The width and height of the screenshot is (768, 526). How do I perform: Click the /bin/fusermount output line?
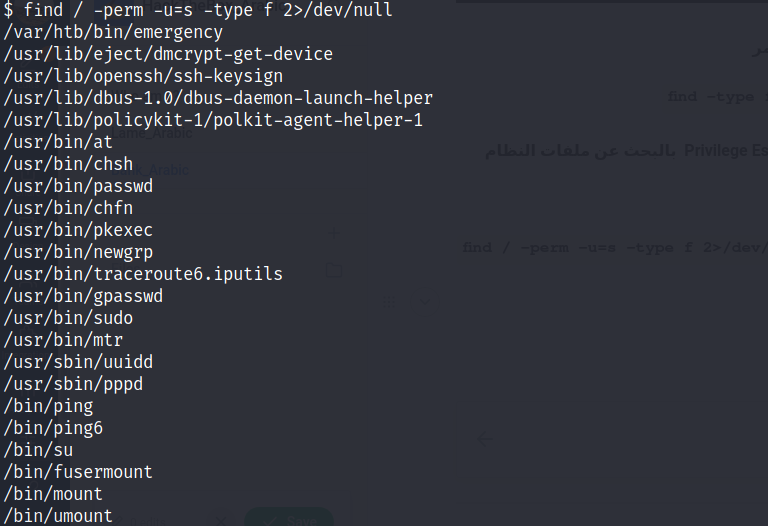tap(78, 472)
